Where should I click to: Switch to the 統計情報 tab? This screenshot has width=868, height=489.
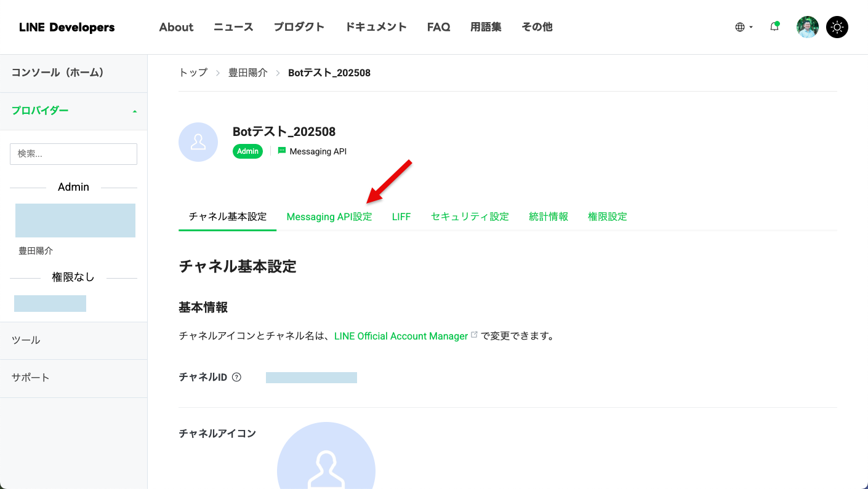pos(549,217)
